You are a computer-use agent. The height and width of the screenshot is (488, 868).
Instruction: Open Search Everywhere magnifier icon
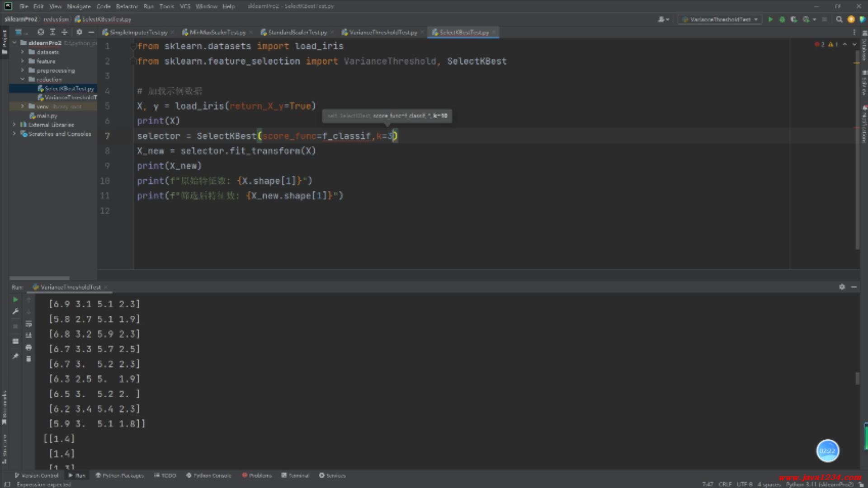click(839, 19)
